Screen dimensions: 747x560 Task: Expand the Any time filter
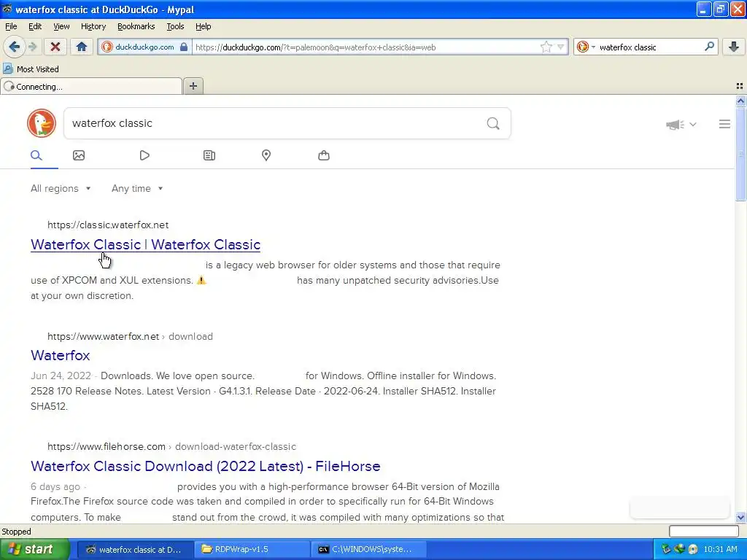(137, 189)
